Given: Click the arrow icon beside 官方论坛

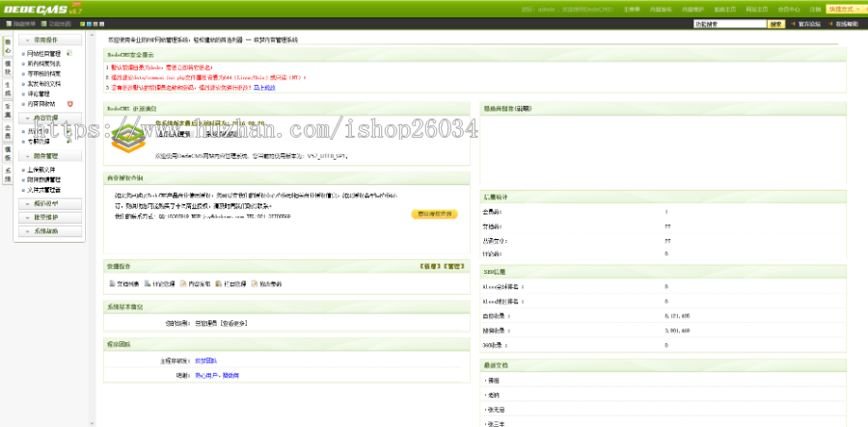Looking at the screenshot, I should tap(793, 24).
